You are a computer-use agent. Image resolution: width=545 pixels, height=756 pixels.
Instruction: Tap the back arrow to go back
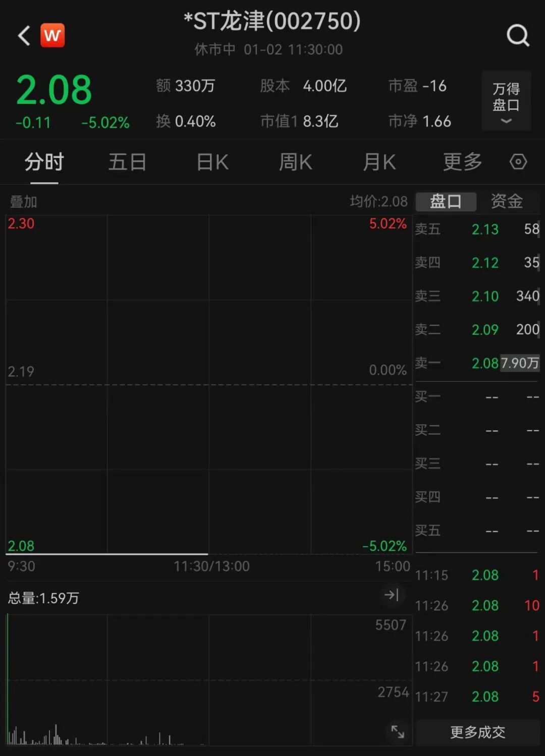click(23, 35)
